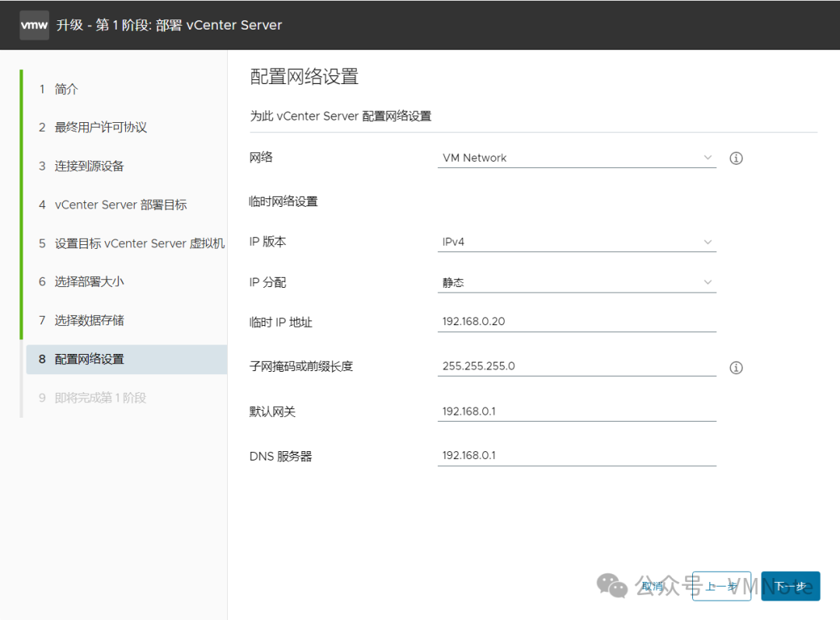Click the 取消 cancel button
This screenshot has width=840, height=620.
653,587
